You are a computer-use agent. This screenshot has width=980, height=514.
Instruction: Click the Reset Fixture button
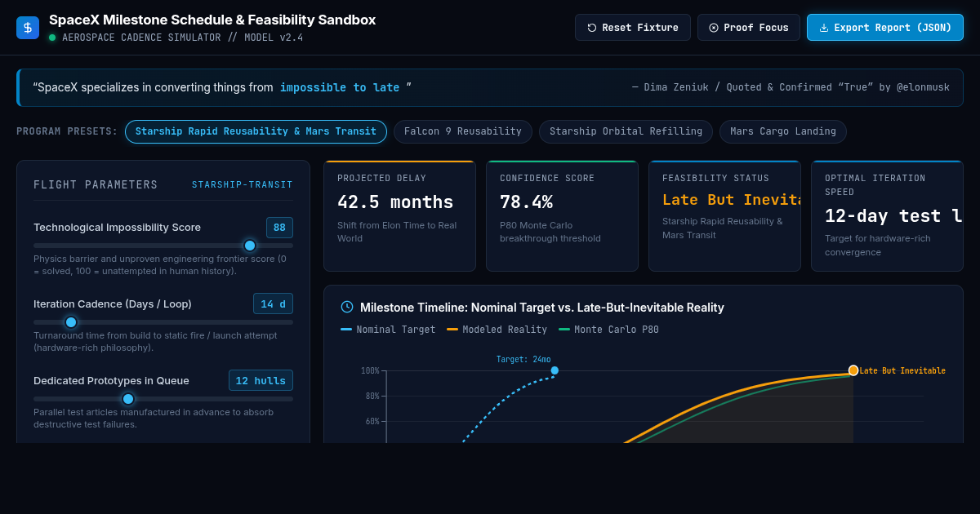(x=633, y=28)
